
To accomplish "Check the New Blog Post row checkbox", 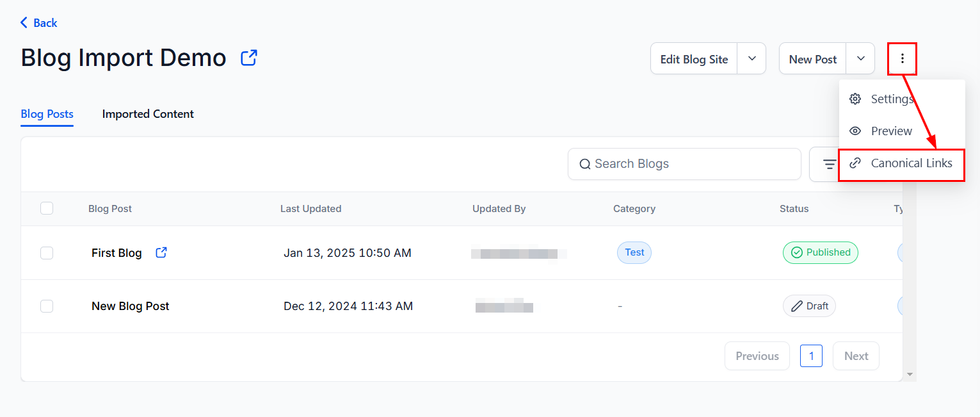I will (47, 306).
